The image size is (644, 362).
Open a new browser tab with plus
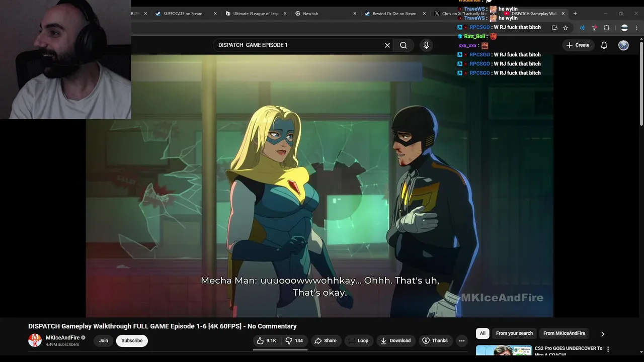[x=575, y=14]
